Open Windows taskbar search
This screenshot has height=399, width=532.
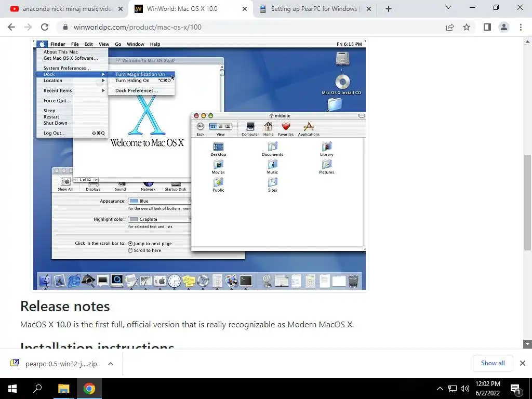tap(37, 389)
